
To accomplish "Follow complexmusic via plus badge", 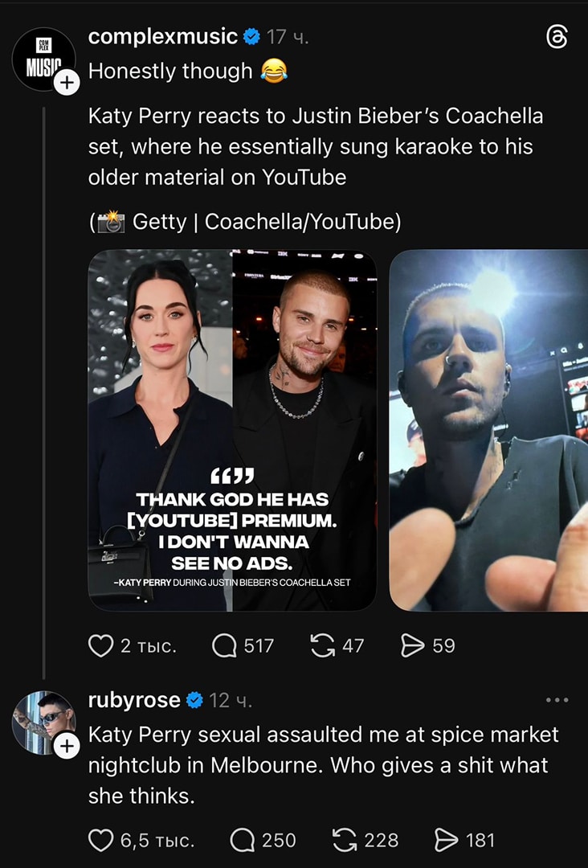I will click(67, 81).
